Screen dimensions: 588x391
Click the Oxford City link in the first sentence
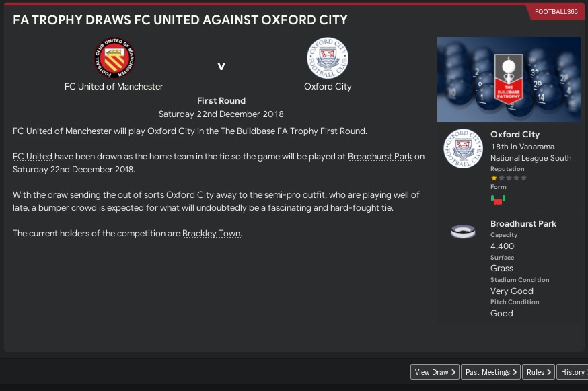tap(171, 131)
